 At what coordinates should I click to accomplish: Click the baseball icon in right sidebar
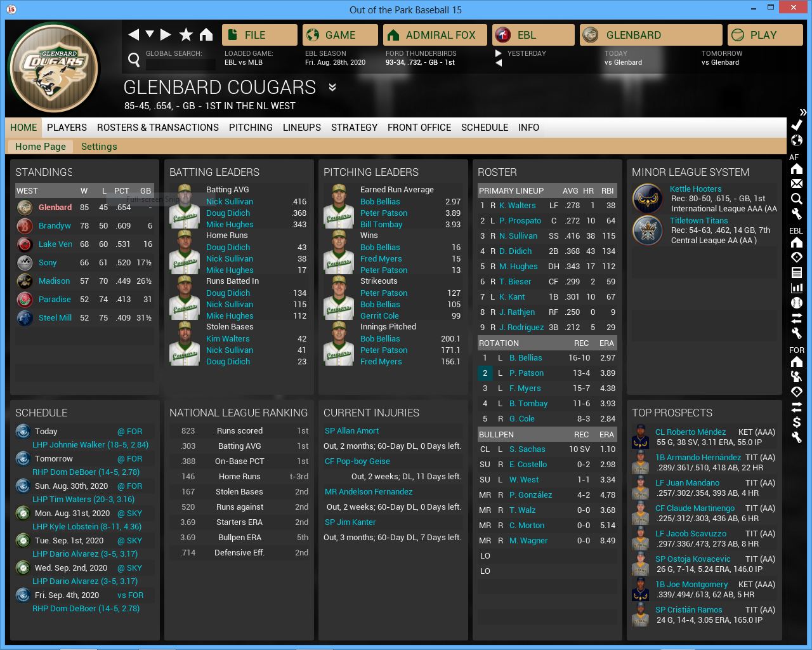point(797,303)
